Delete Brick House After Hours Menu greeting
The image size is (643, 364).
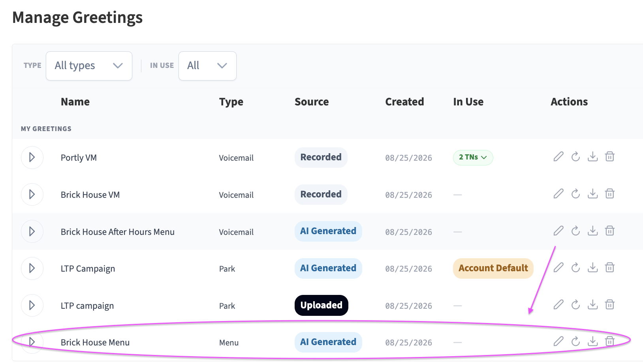coord(610,231)
